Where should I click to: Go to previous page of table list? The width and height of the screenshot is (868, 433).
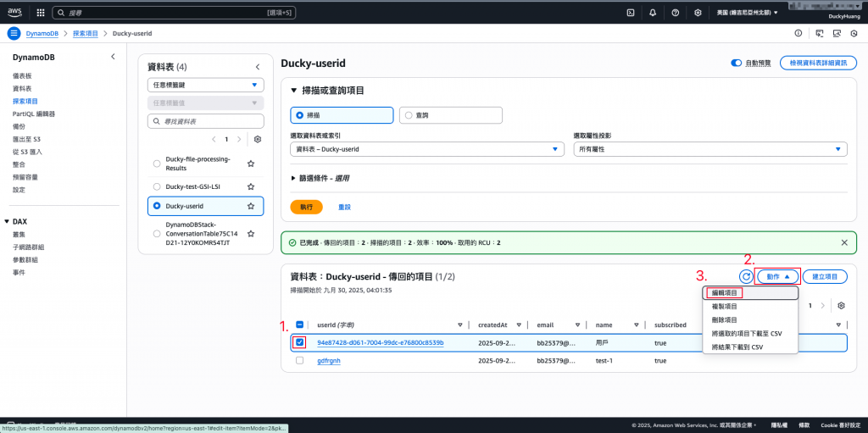tap(214, 140)
